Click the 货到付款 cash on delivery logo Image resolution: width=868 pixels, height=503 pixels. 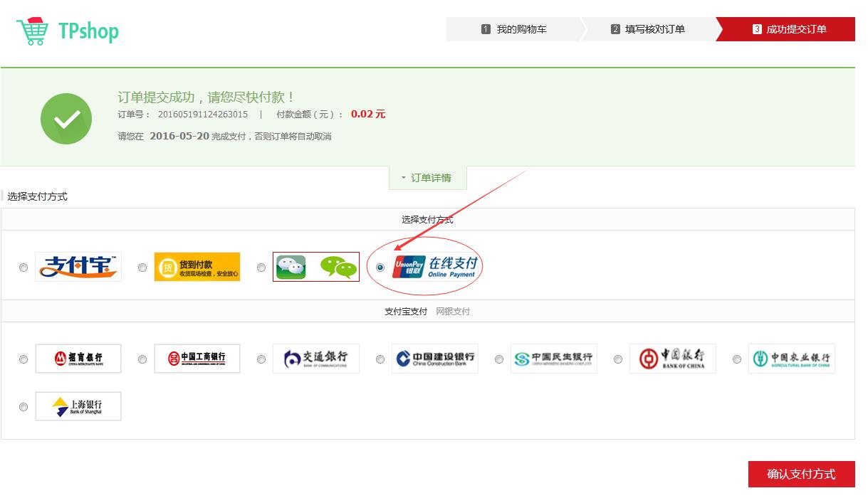pyautogui.click(x=197, y=266)
